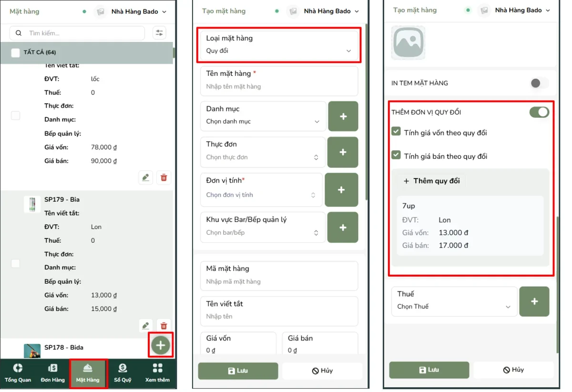Edit the lốc item priced 90,000
This screenshot has height=392, width=572.
(146, 177)
